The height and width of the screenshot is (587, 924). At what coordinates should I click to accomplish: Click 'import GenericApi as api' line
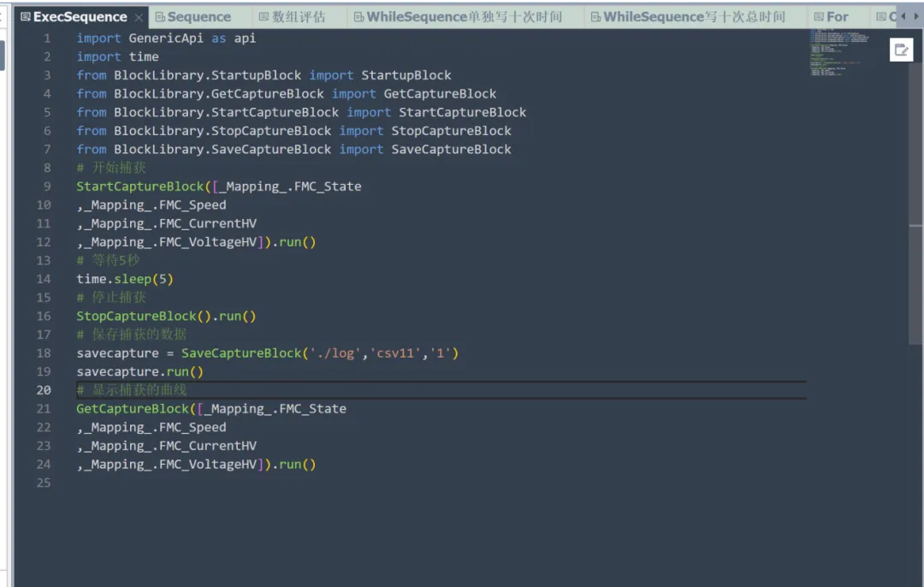click(166, 39)
